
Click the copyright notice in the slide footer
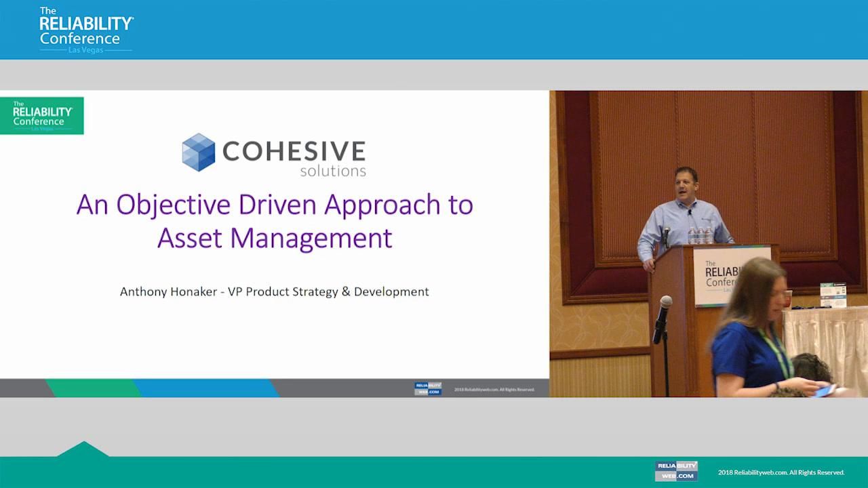coord(493,389)
